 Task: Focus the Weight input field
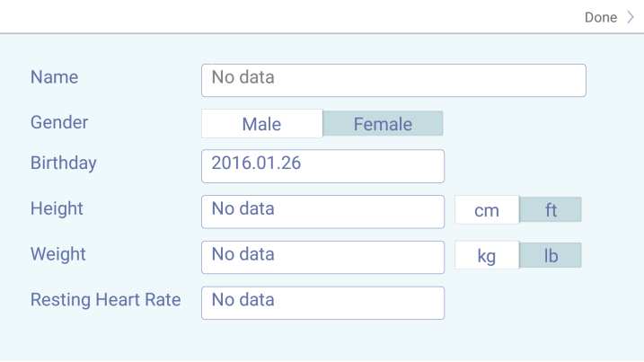pyautogui.click(x=322, y=258)
